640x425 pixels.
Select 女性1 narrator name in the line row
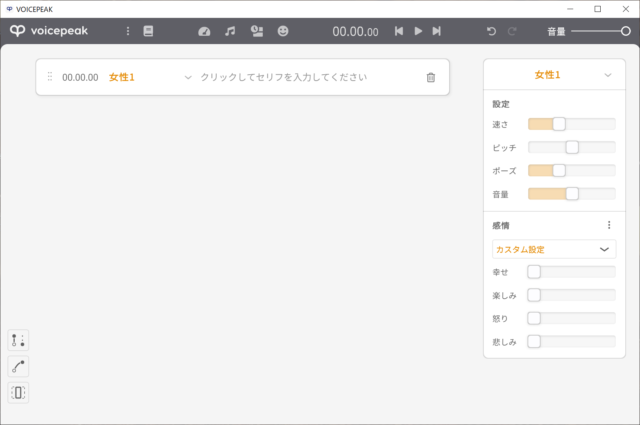click(x=122, y=77)
